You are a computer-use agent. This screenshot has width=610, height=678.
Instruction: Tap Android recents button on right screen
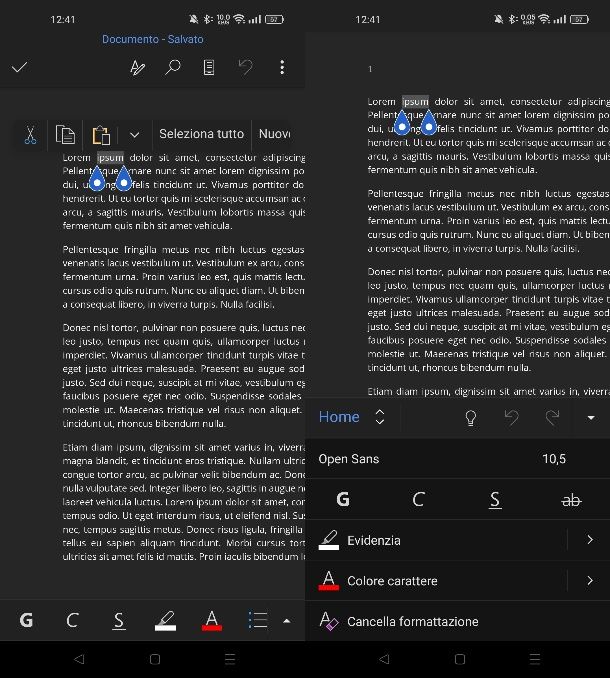point(535,659)
